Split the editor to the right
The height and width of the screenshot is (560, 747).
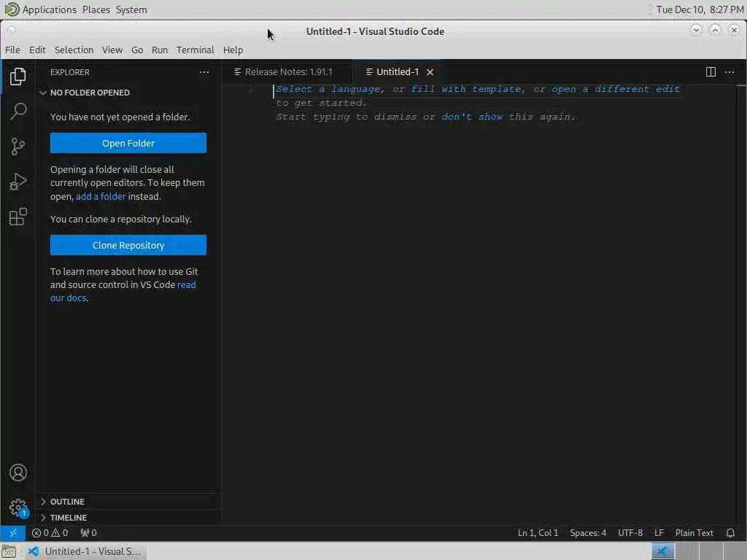711,72
